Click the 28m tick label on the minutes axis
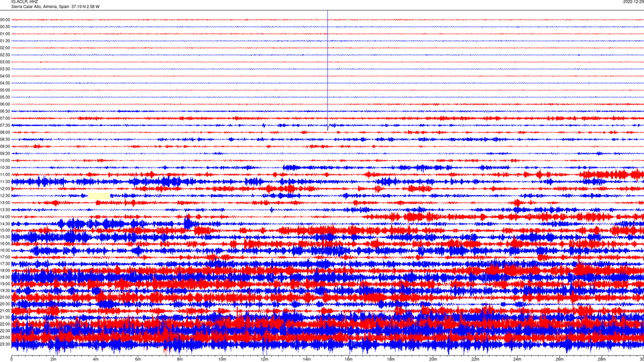The width and height of the screenshot is (644, 362). pyautogui.click(x=602, y=359)
